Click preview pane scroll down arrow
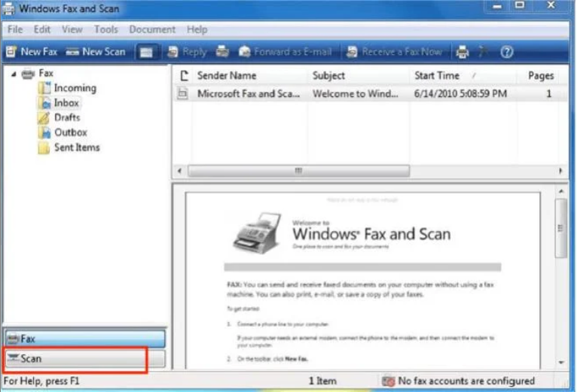This screenshot has width=577, height=392. [561, 363]
